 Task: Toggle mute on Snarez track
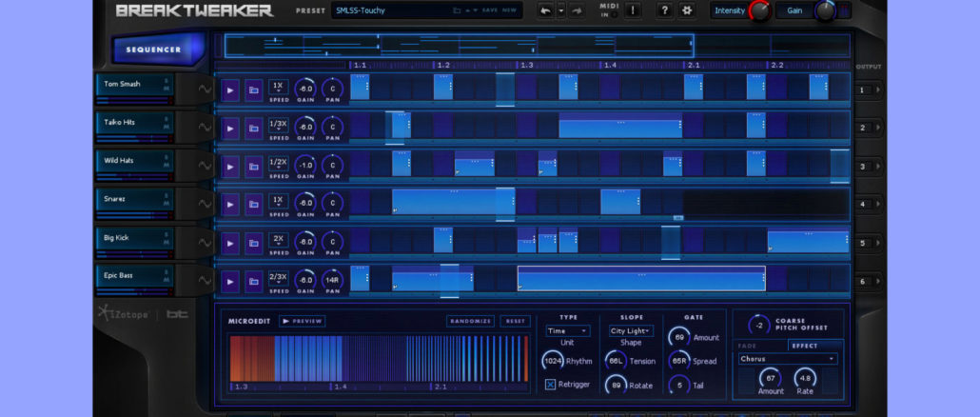167,205
